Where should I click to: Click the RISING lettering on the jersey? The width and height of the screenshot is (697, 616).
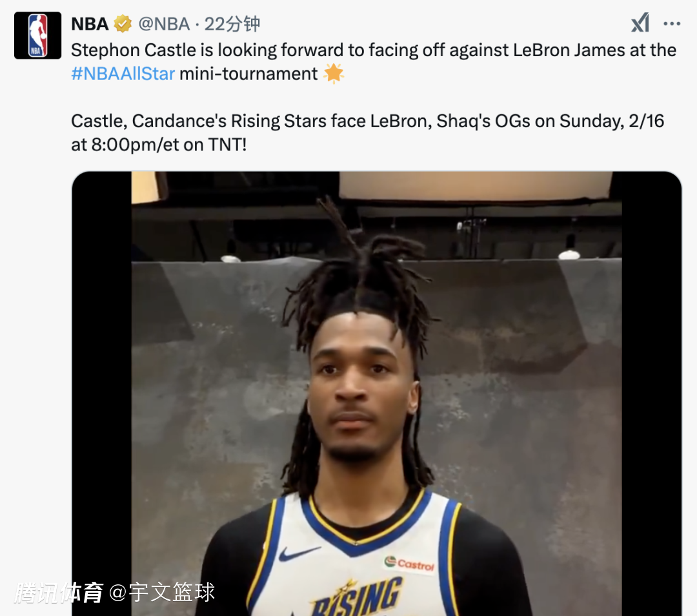pyautogui.click(x=357, y=598)
